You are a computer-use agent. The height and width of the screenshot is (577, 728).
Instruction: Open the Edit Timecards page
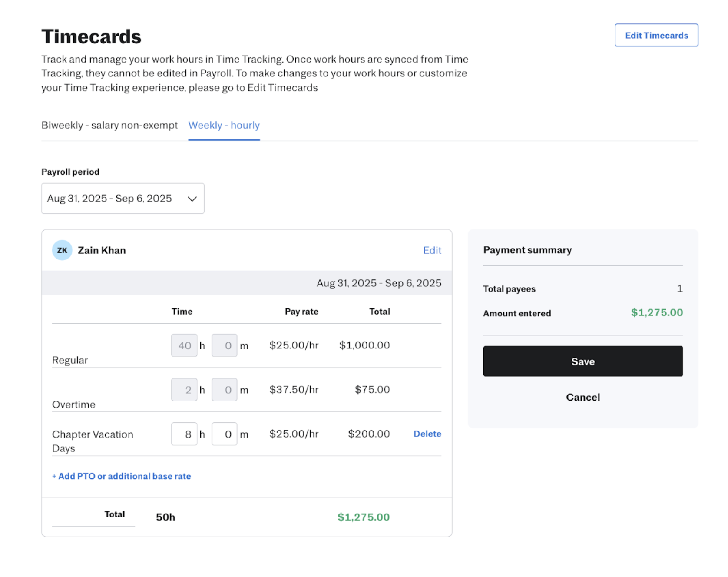point(656,35)
